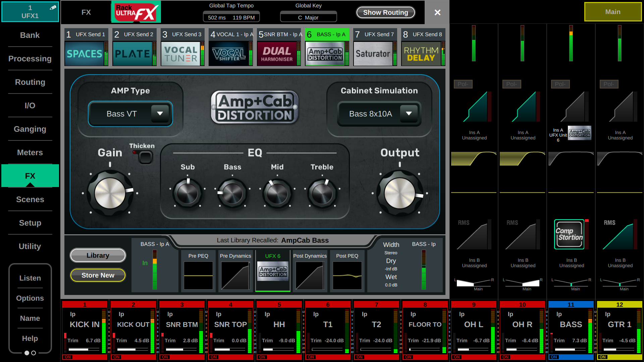
Task: Go to the Scenes menu item
Action: pos(30,199)
